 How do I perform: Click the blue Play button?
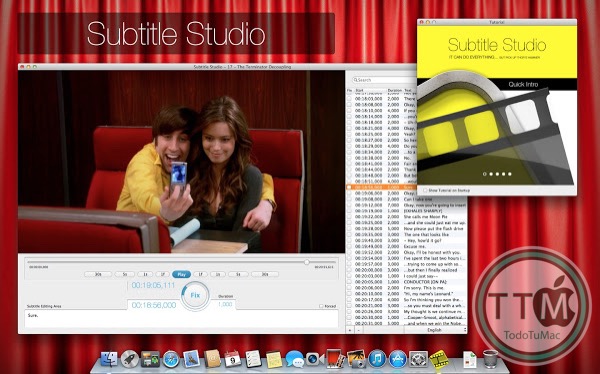click(181, 274)
